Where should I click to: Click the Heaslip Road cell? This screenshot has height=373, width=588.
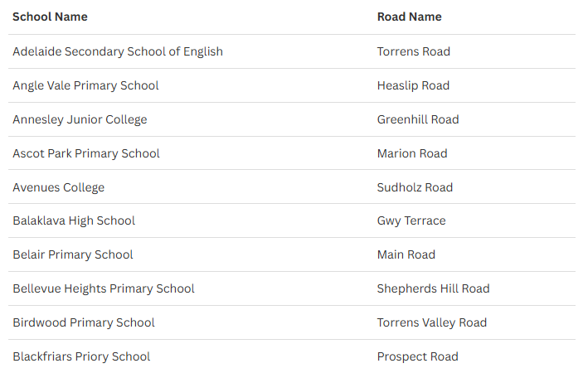413,85
